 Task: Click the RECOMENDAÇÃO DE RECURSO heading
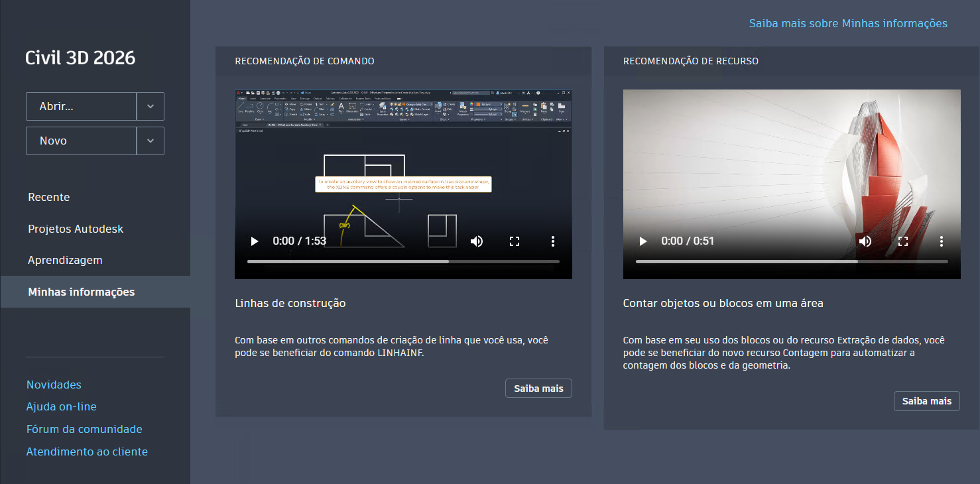(691, 61)
